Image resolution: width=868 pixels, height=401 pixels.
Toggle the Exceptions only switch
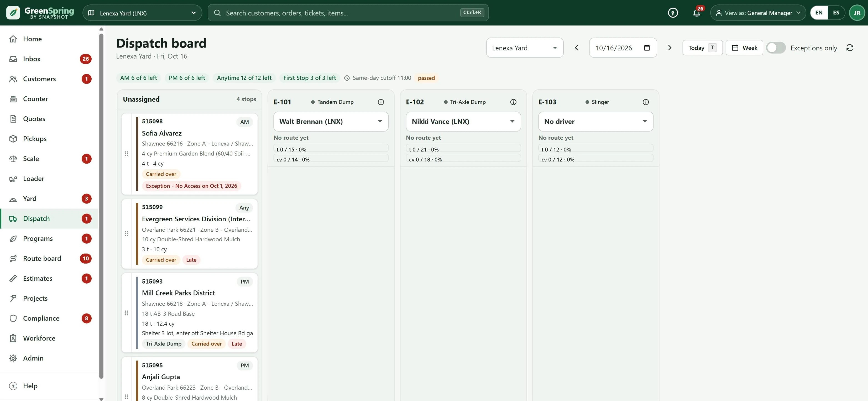[776, 47]
